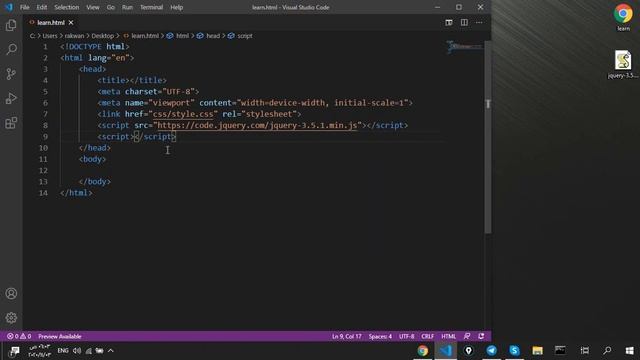The height and width of the screenshot is (360, 640).
Task: Select the learn.html editor tab
Action: [x=51, y=22]
